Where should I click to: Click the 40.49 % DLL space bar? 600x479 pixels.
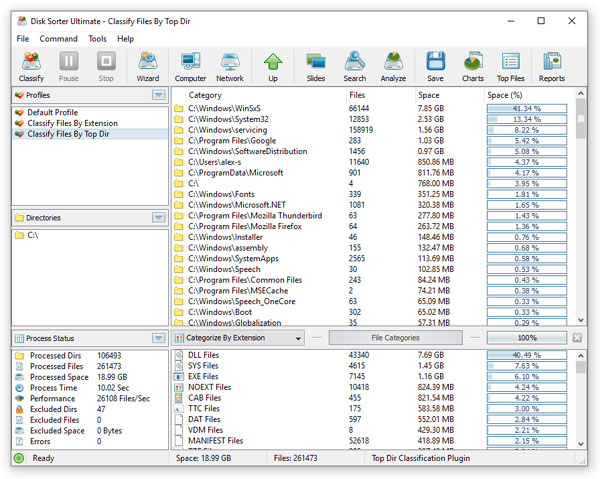point(527,355)
